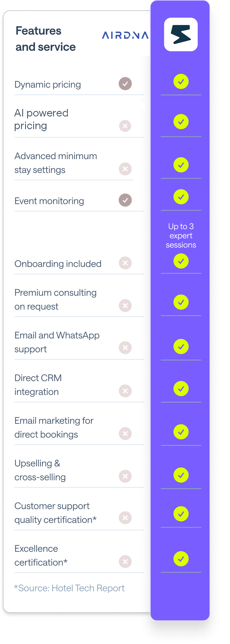
Task: Click the yellow checkmark for Dynamic pricing
Action: (181, 82)
